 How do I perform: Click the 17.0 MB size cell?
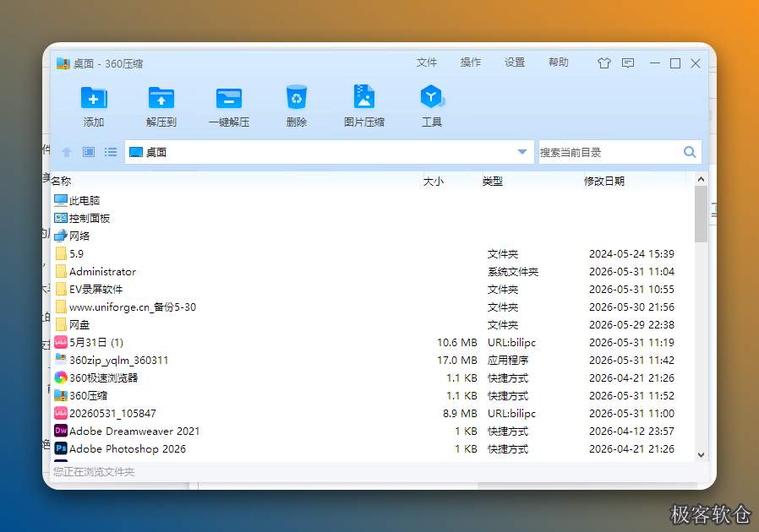[x=457, y=361]
